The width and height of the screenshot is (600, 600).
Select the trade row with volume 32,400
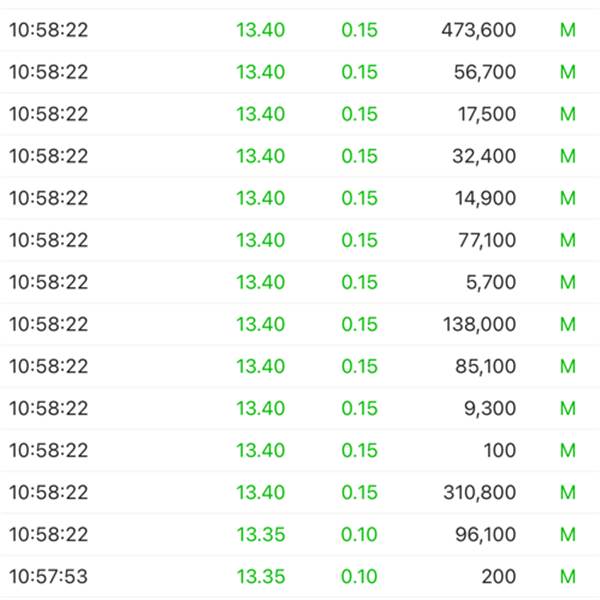point(300,156)
